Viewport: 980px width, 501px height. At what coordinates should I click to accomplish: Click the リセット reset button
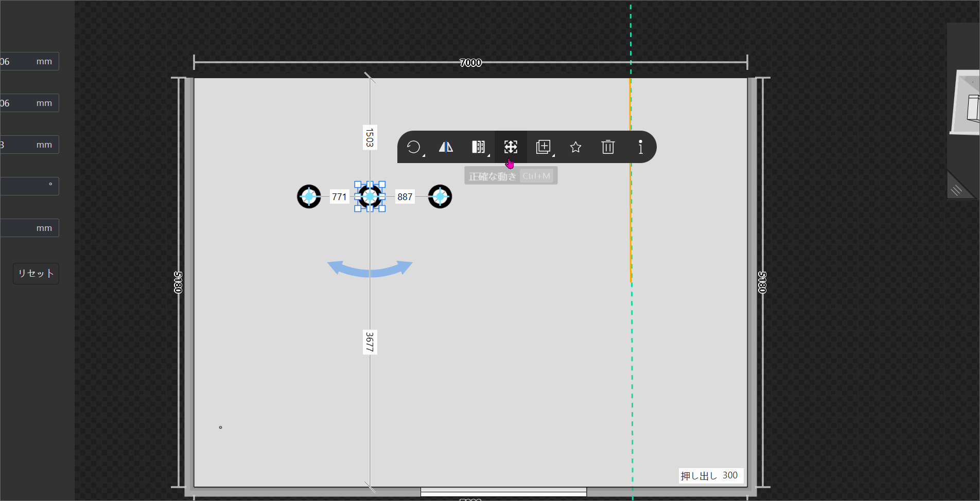coord(36,274)
